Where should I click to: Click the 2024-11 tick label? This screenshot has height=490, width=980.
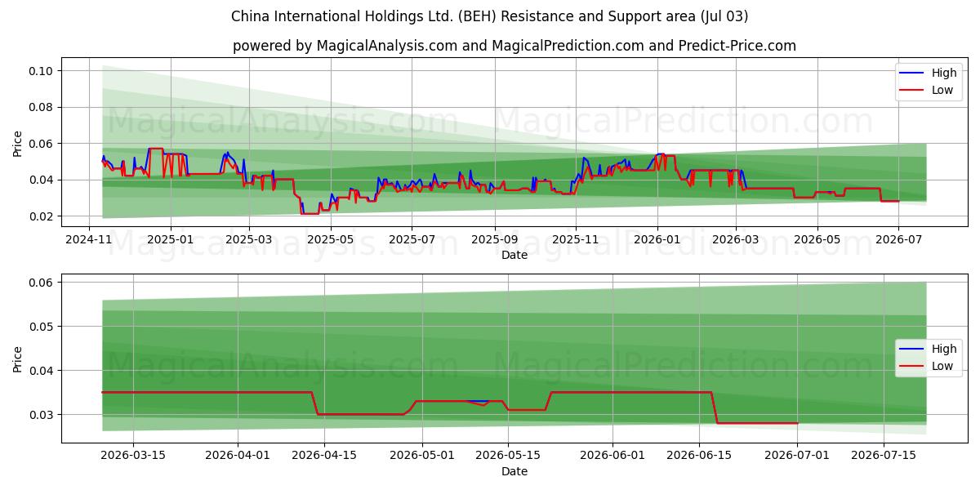[89, 239]
